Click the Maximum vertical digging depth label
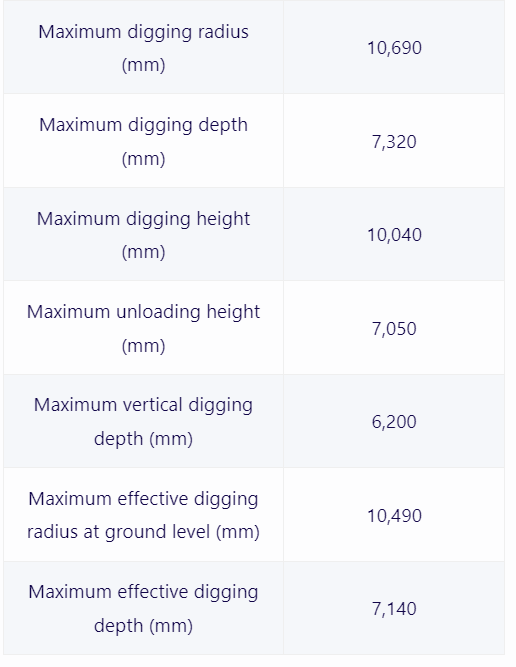 [x=143, y=422]
